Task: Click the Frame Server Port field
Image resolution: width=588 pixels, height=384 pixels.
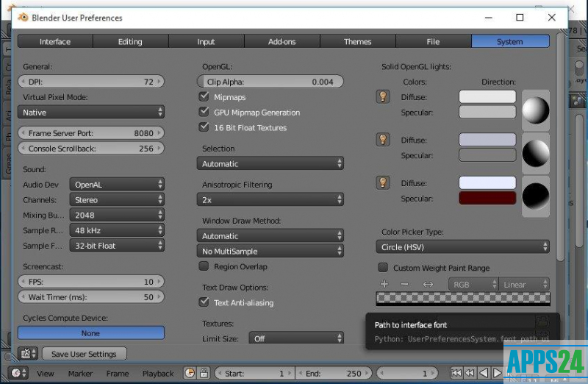Action: (x=91, y=133)
